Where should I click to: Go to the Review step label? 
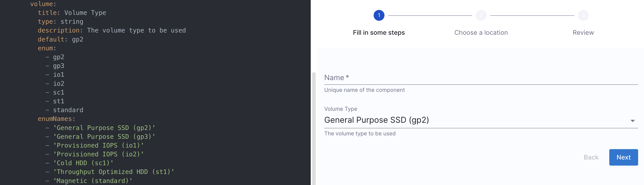[x=583, y=33]
